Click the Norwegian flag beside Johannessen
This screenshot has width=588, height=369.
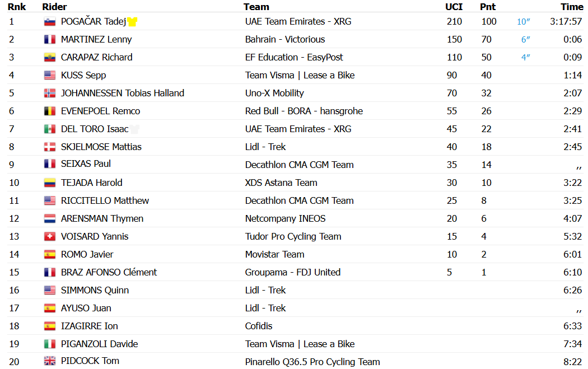coord(50,94)
